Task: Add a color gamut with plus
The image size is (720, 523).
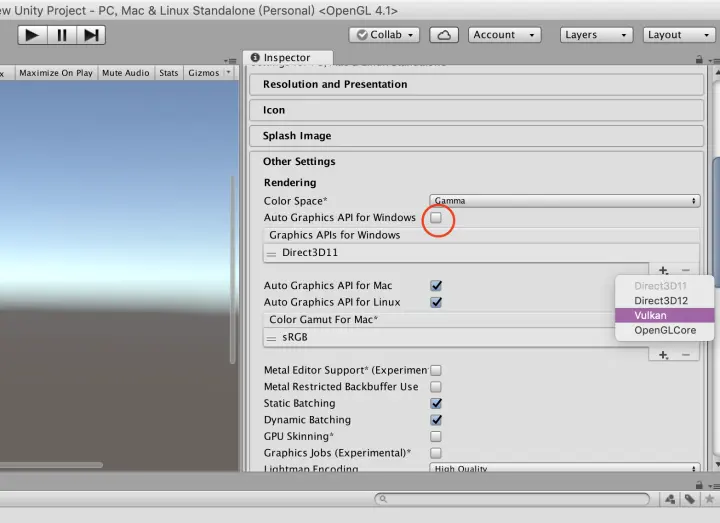Action: pyautogui.click(x=663, y=354)
